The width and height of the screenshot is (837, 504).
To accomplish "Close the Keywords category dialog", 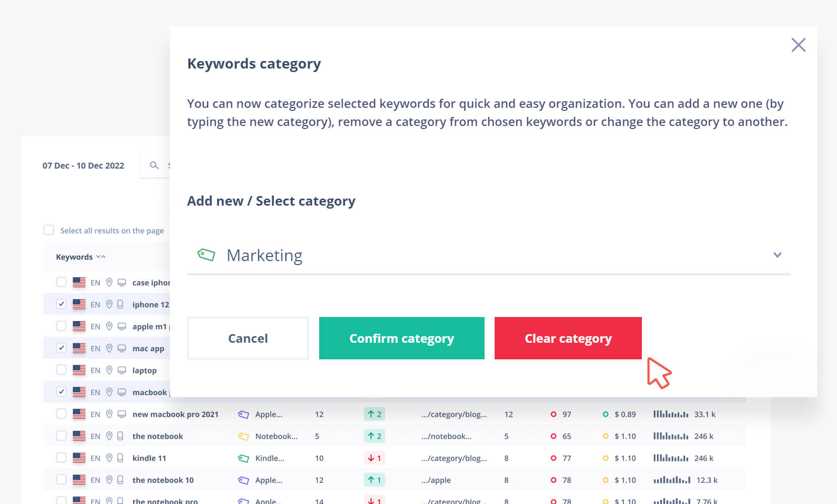I will (798, 45).
